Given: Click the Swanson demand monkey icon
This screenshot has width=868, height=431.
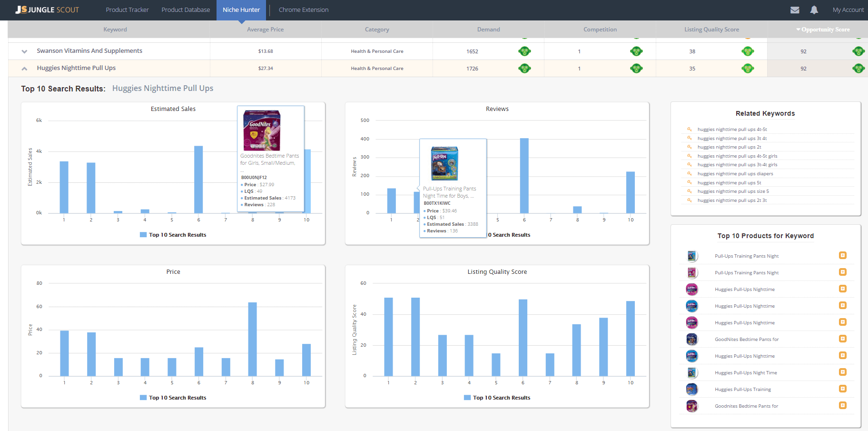Looking at the screenshot, I should point(524,51).
